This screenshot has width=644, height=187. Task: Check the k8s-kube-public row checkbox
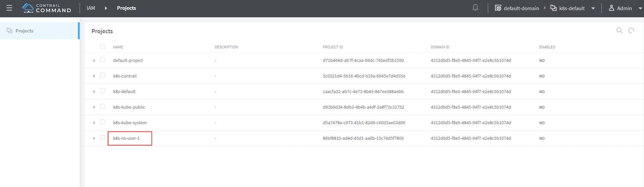[x=103, y=106]
